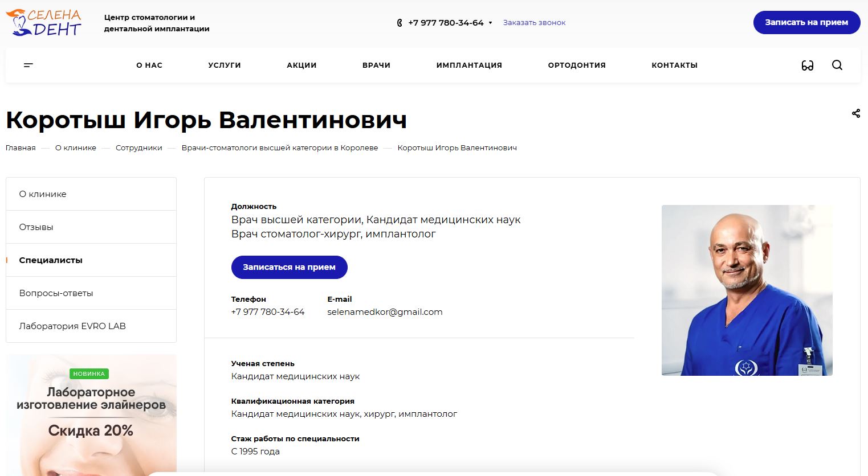Go to Сотрудники breadcrumb
This screenshot has width=868, height=476.
point(139,148)
